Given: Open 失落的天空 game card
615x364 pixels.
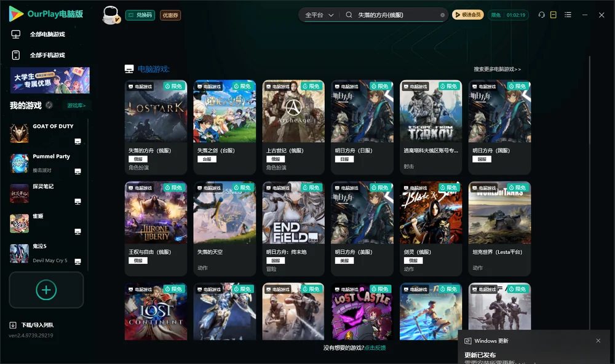Looking at the screenshot, I should (x=224, y=229).
